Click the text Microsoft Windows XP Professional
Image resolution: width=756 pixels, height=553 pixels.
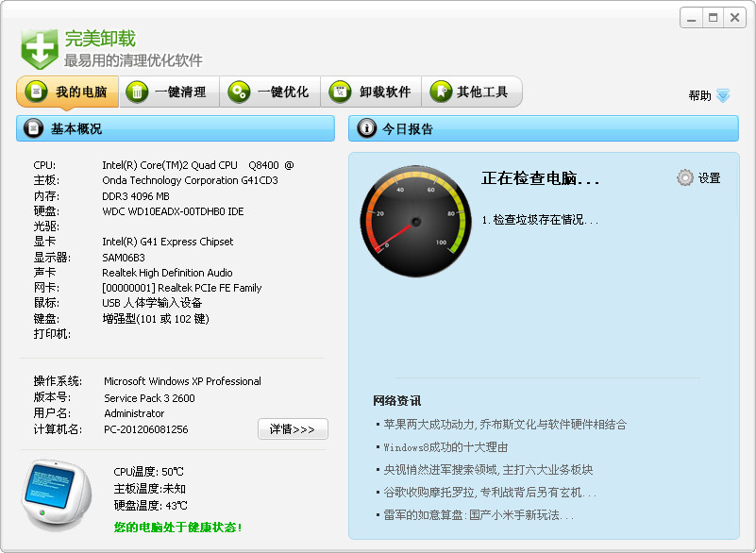183,381
